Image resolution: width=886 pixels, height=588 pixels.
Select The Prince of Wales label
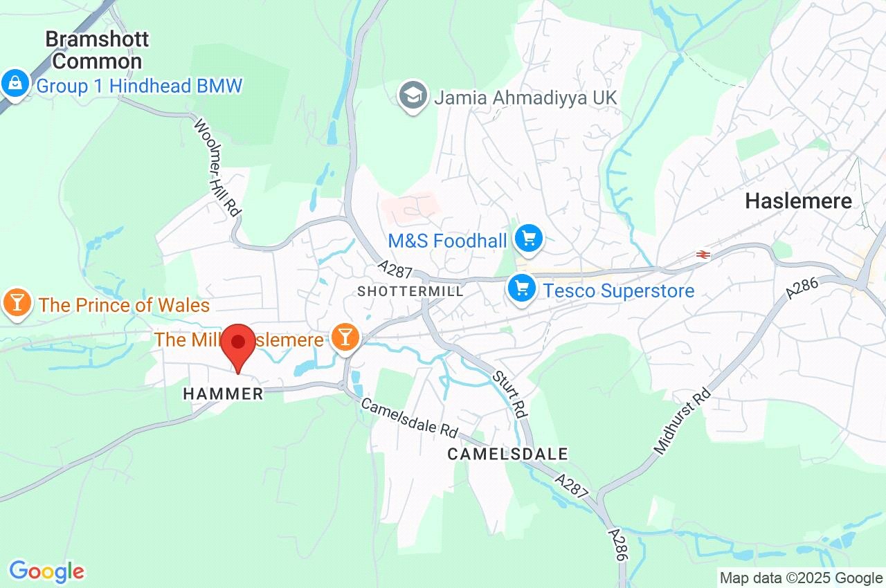click(124, 304)
